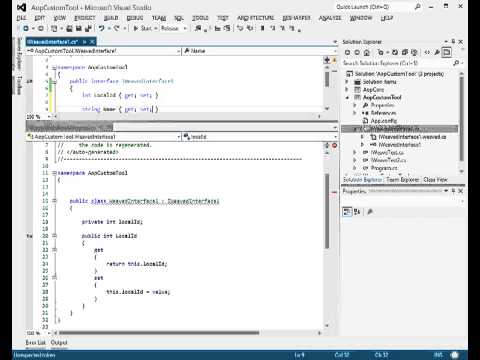Toggle Show All Files in Solution Explorer

[x=414, y=52]
